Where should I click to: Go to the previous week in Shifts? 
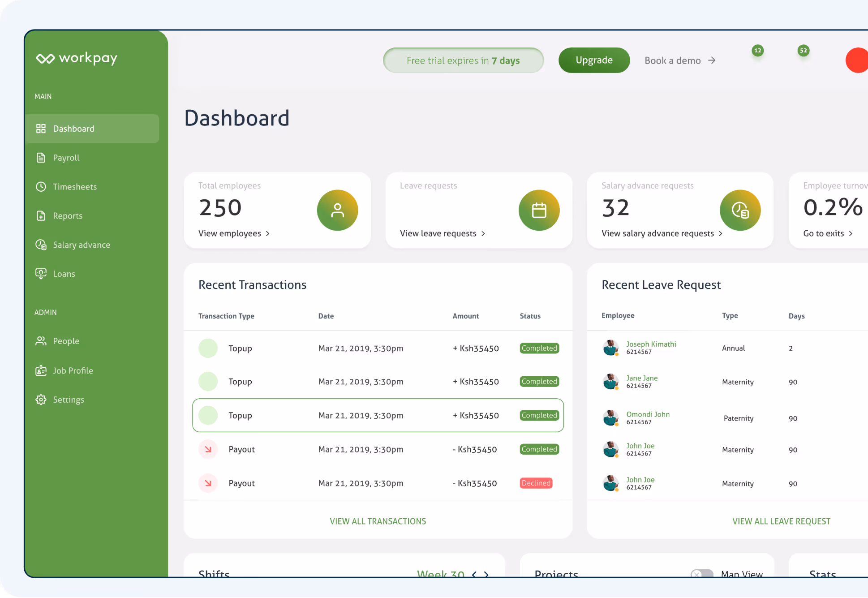click(x=474, y=574)
